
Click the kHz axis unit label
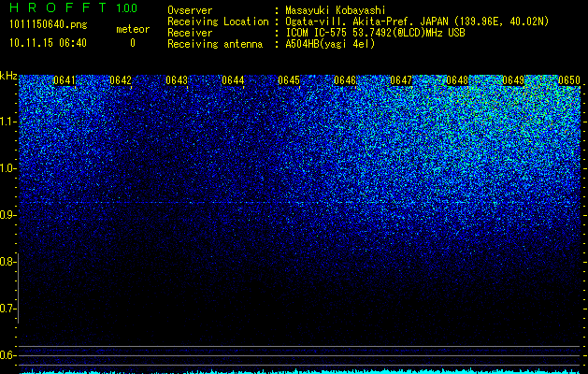click(x=8, y=76)
